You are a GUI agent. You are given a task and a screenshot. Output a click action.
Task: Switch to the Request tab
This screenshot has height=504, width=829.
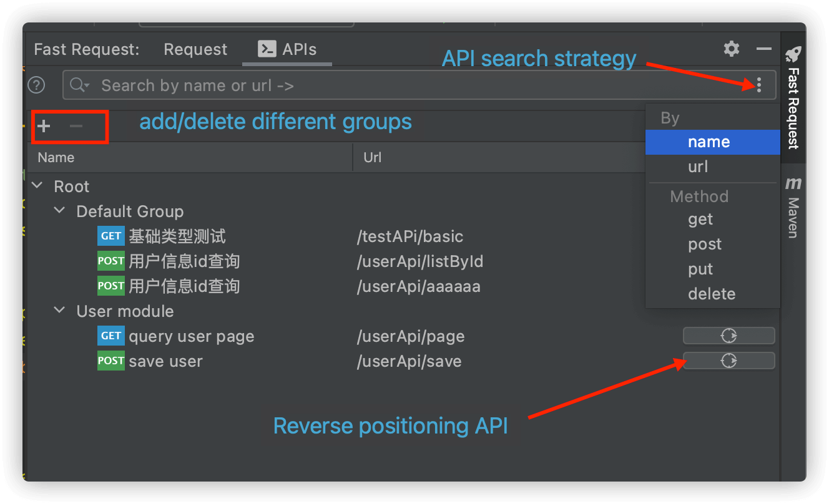pos(195,49)
